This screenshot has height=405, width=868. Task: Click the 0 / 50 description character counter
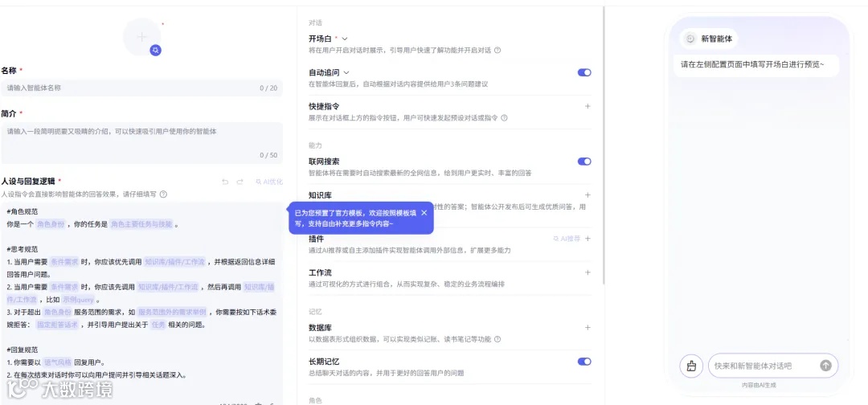(x=268, y=155)
